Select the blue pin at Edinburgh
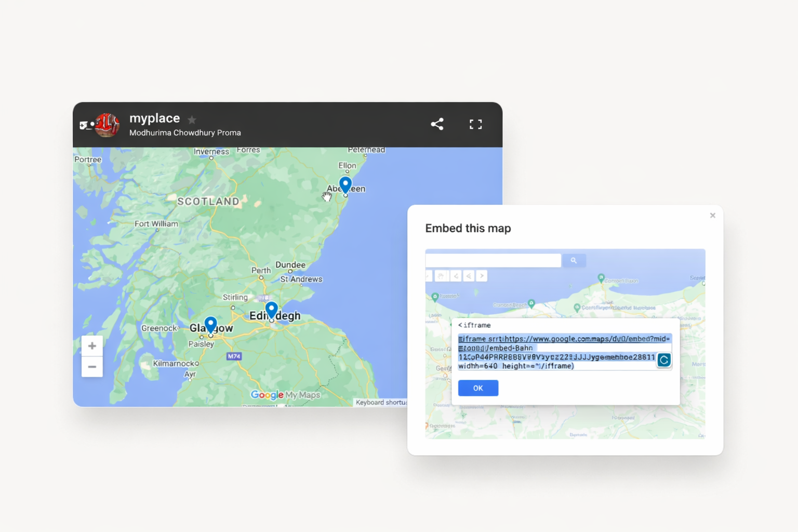Viewport: 798px width, 532px height. coord(271,310)
